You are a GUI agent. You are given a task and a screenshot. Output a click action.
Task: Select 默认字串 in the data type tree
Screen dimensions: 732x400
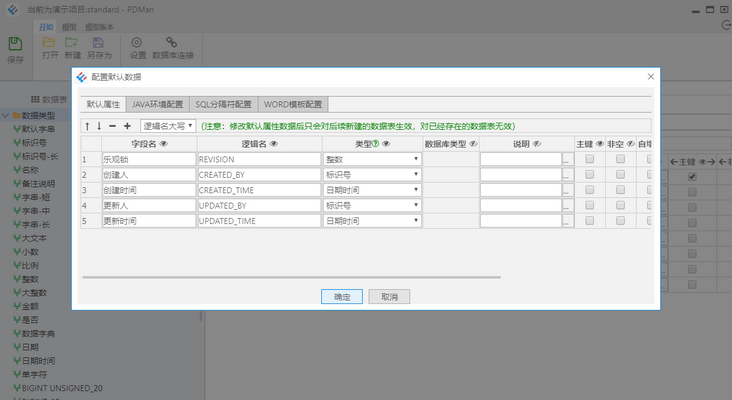(x=38, y=129)
